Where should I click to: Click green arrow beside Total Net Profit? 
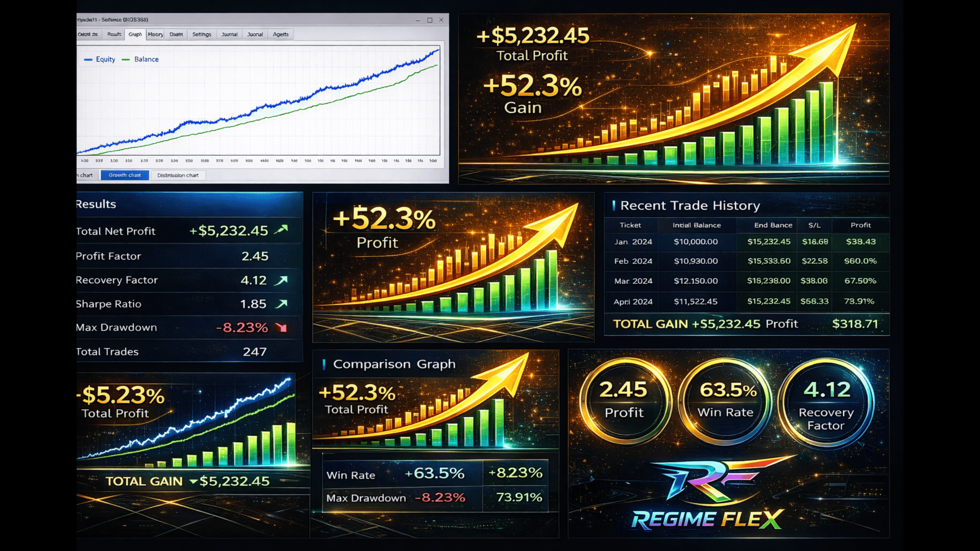click(x=281, y=230)
